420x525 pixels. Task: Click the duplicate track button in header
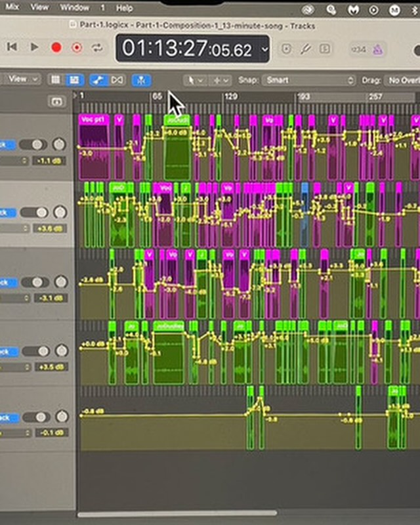point(56,102)
